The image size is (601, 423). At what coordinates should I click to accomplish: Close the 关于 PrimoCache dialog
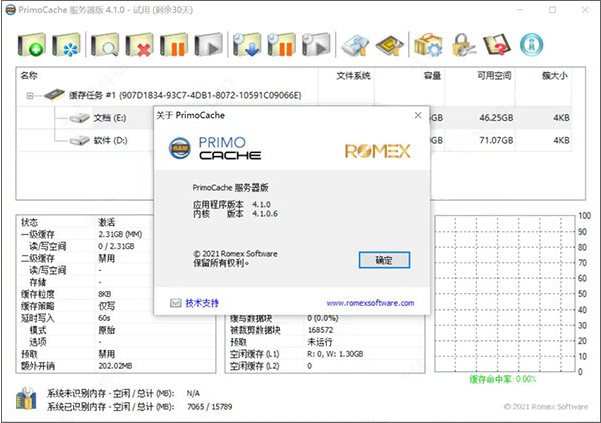pos(418,115)
